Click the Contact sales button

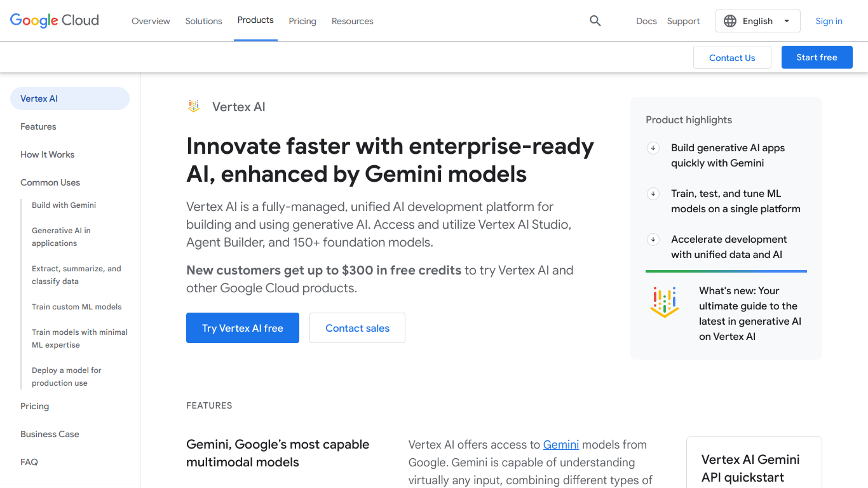(357, 328)
